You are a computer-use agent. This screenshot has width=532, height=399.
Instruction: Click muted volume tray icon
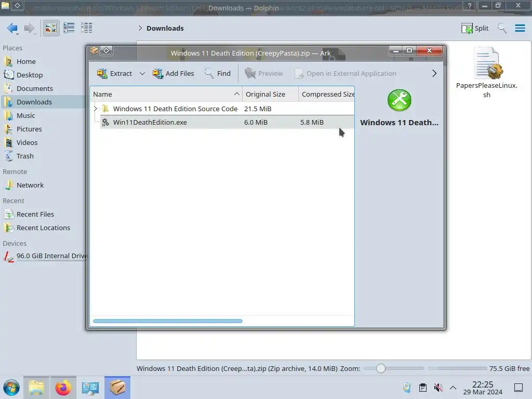point(438,388)
